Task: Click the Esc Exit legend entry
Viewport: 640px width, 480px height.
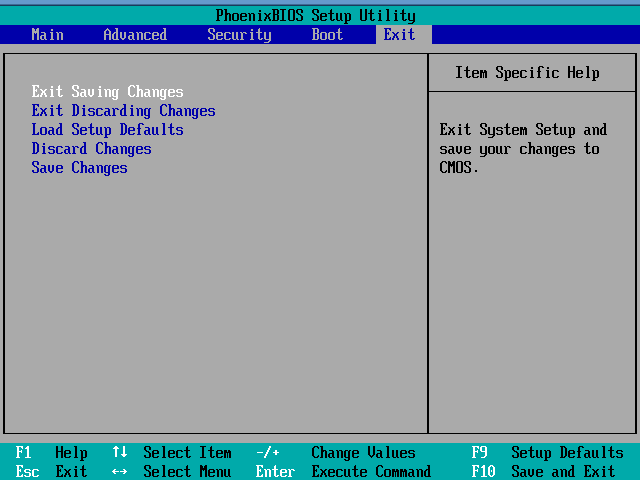Action: point(51,471)
